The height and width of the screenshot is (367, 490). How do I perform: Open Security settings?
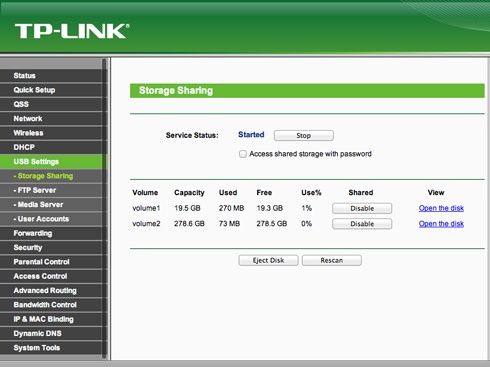pos(51,248)
